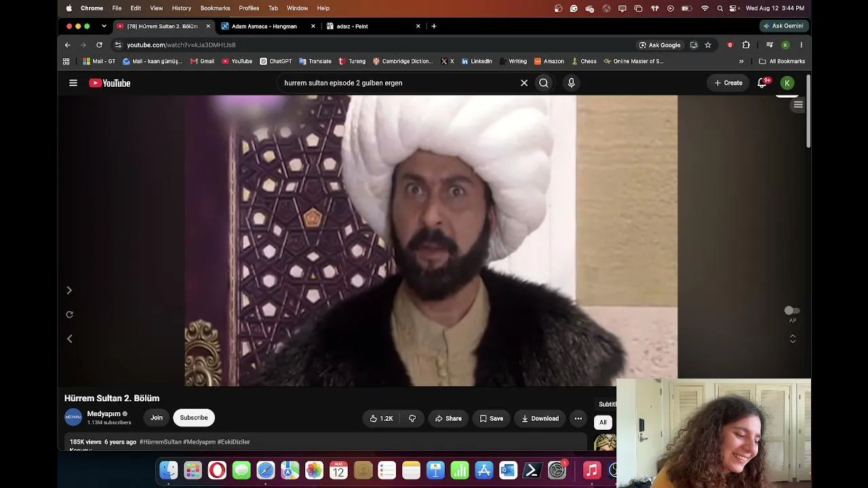
Task: Open the All Bookmarks folder
Action: pyautogui.click(x=782, y=61)
